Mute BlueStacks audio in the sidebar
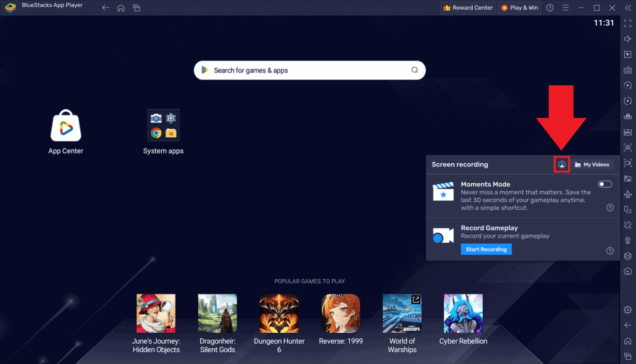Image resolution: width=636 pixels, height=364 pixels. click(x=628, y=38)
